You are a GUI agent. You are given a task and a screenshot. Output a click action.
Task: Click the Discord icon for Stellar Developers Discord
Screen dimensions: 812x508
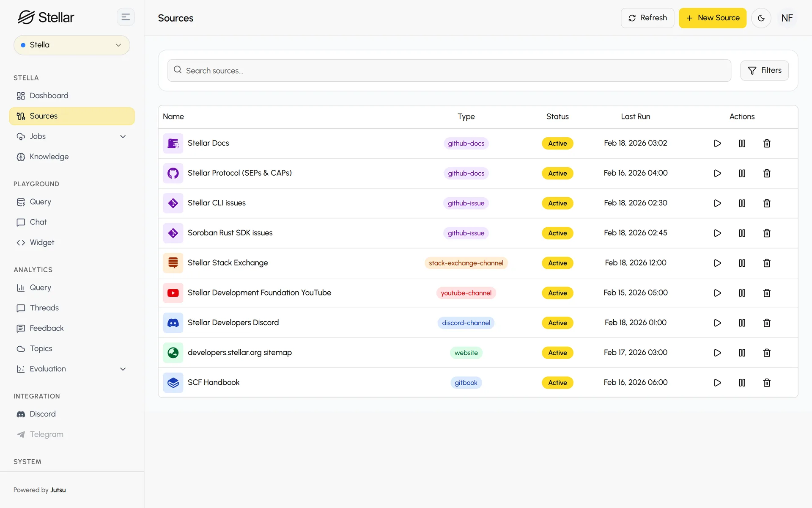point(173,323)
